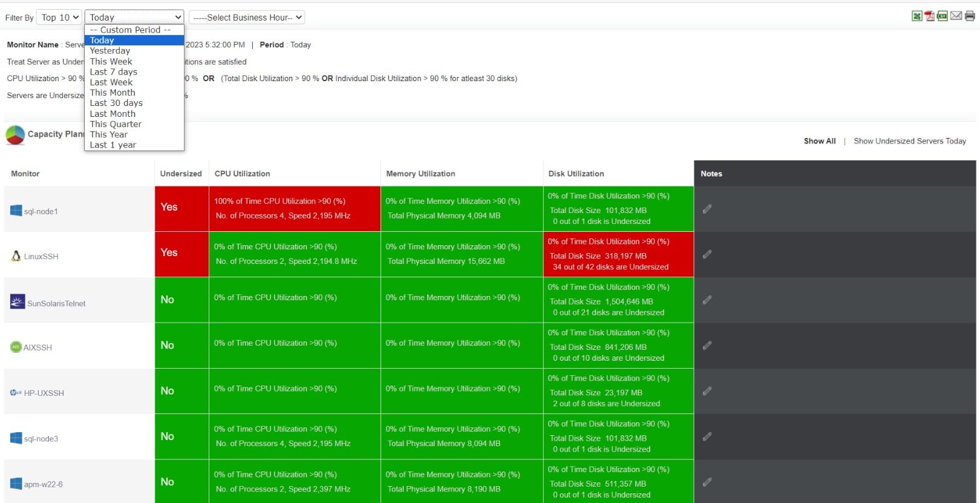Select Yesterday in the period list
The image size is (980, 503).
pyautogui.click(x=134, y=51)
